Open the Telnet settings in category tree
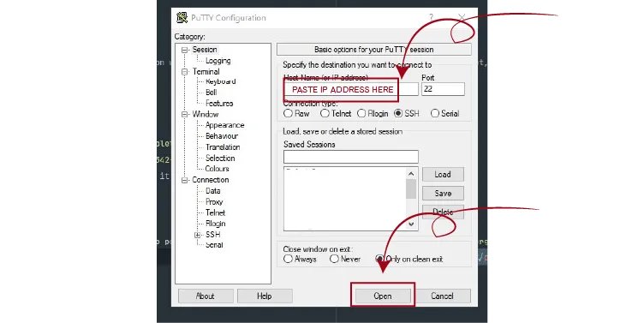 (x=215, y=212)
